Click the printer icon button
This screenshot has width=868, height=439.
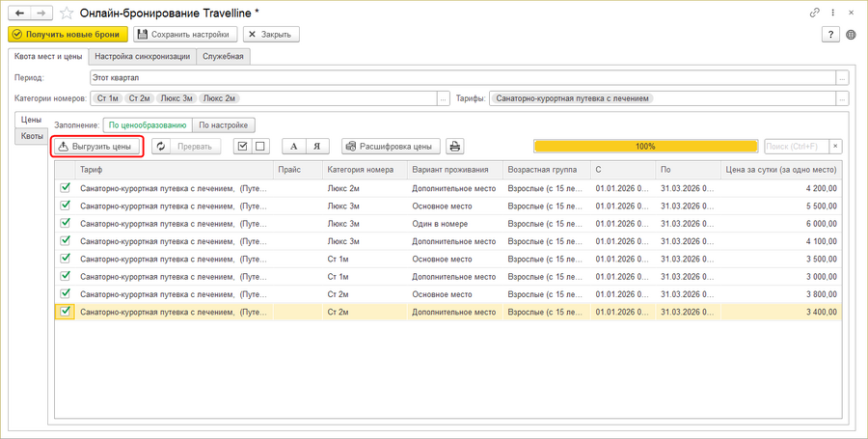[x=455, y=147]
